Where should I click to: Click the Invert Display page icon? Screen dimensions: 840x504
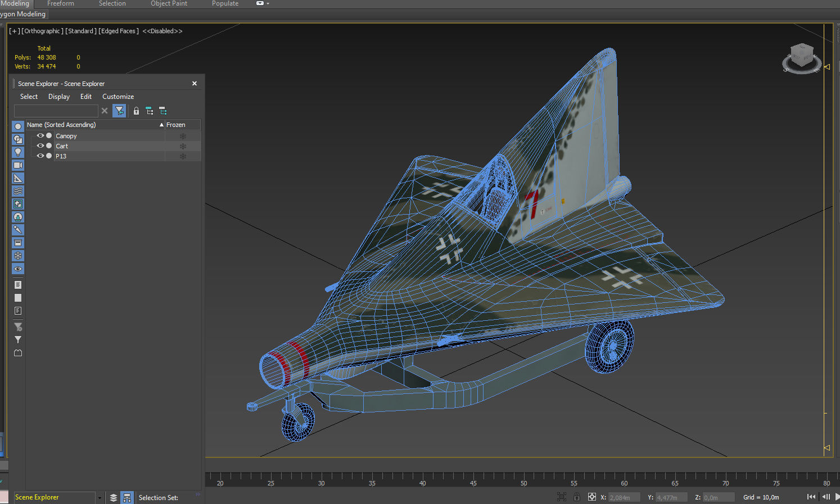tap(18, 311)
